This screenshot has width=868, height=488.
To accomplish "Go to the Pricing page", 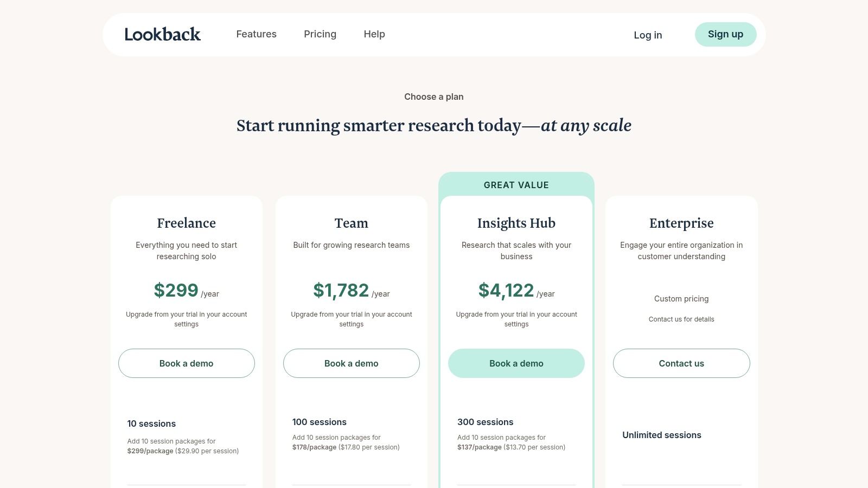I will click(x=320, y=34).
